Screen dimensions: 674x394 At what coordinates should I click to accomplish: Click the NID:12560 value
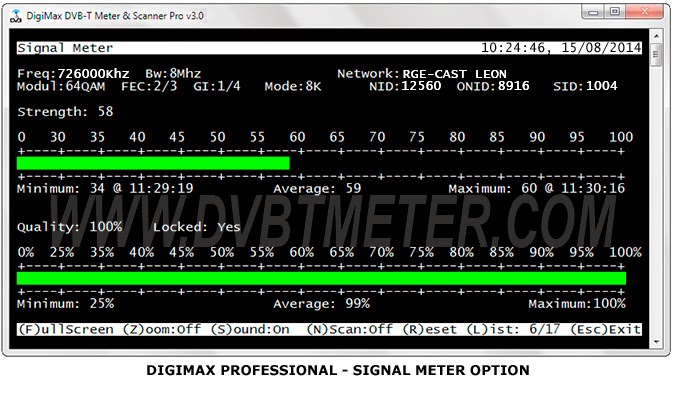click(405, 86)
